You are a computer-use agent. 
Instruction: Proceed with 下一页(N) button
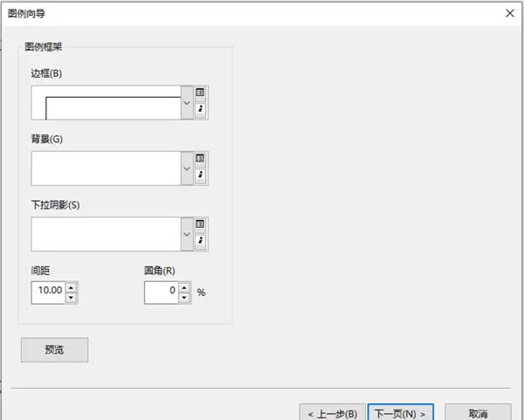tap(399, 412)
